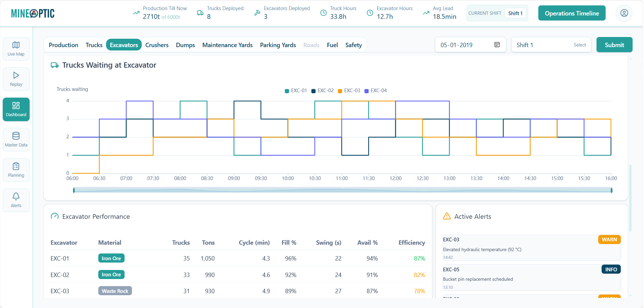Click the Avg Lead trend icon
Image resolution: width=644 pixels, height=308 pixels.
tap(426, 13)
